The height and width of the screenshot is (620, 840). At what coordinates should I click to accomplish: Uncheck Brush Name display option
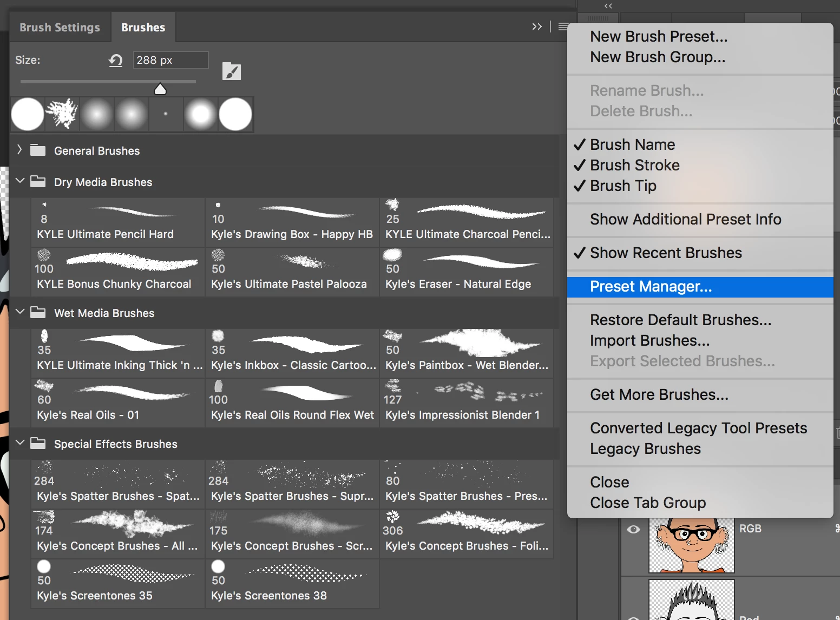700,144
